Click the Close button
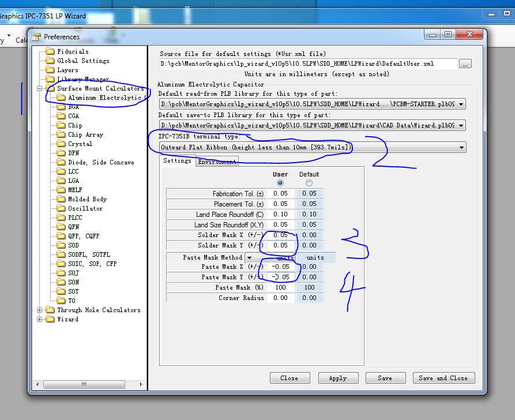The width and height of the screenshot is (515, 420). point(290,378)
